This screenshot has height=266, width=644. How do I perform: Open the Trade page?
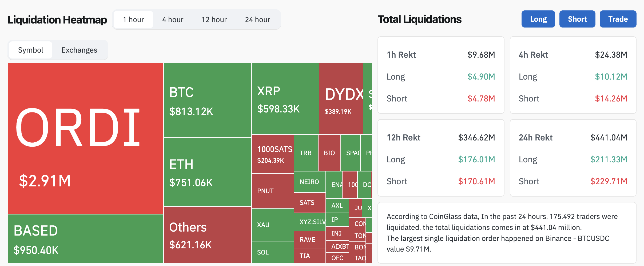pyautogui.click(x=618, y=19)
